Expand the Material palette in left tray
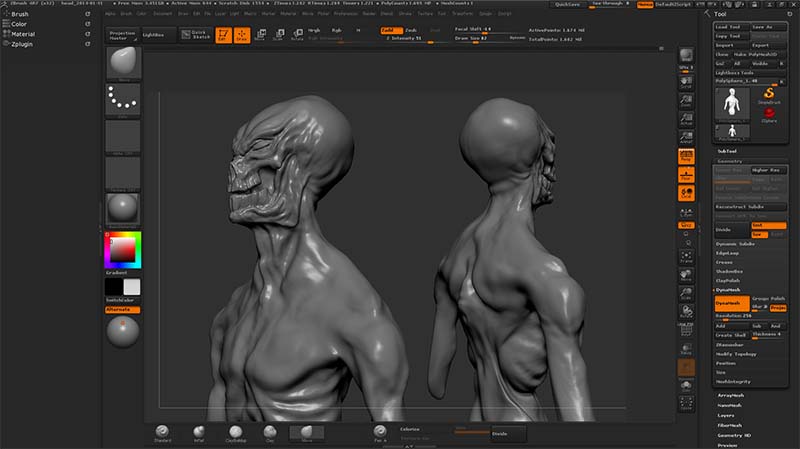Screen dimensions: 800x449 click(x=23, y=34)
